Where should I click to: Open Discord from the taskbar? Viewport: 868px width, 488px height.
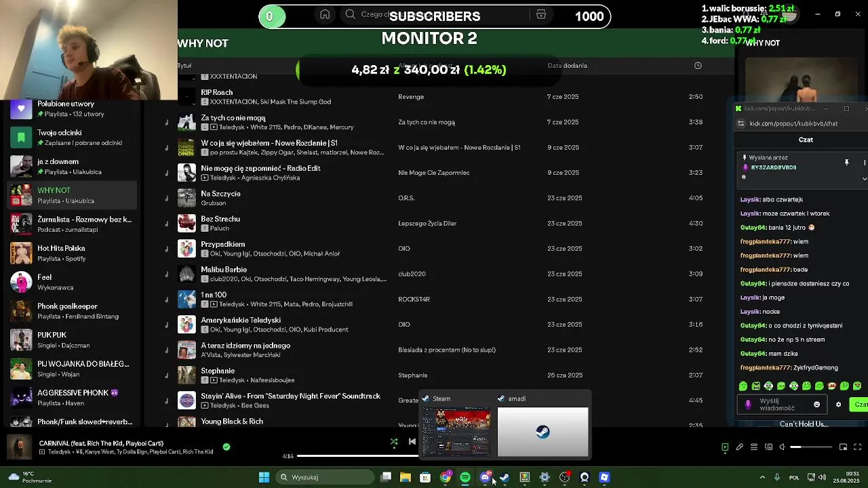pos(485,477)
